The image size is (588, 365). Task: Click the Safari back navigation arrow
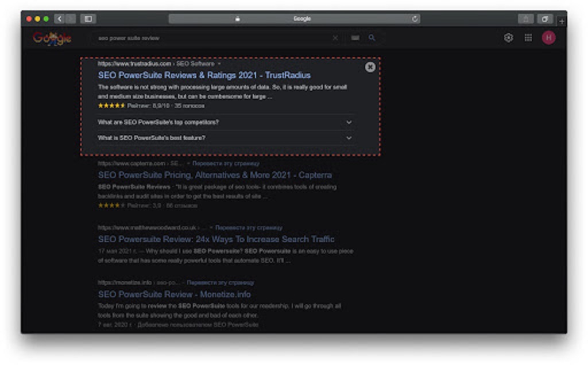(60, 19)
